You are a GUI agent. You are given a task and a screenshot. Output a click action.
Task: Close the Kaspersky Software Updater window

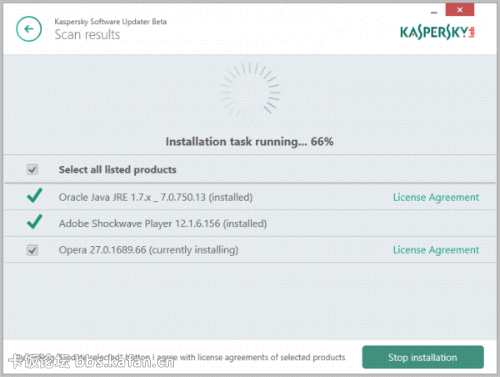click(460, 10)
